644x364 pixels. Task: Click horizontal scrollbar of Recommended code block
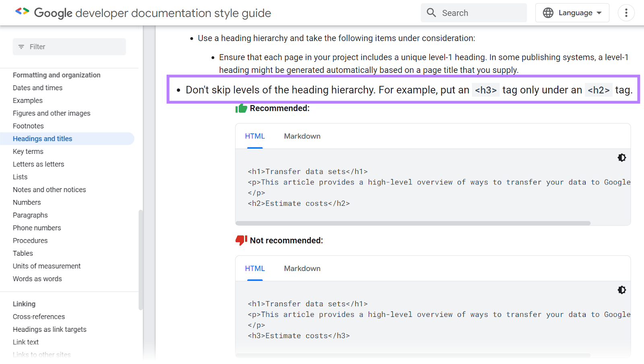[x=413, y=223]
